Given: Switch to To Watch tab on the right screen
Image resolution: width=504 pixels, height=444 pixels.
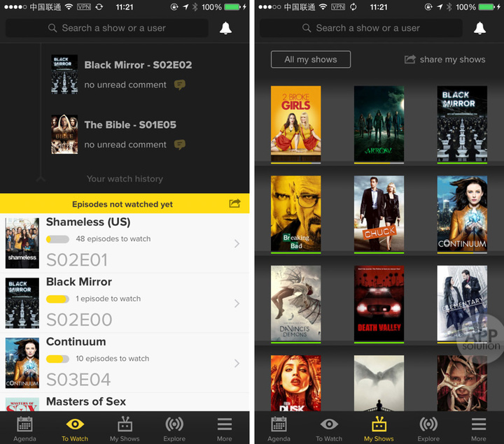Looking at the screenshot, I should pos(328,428).
